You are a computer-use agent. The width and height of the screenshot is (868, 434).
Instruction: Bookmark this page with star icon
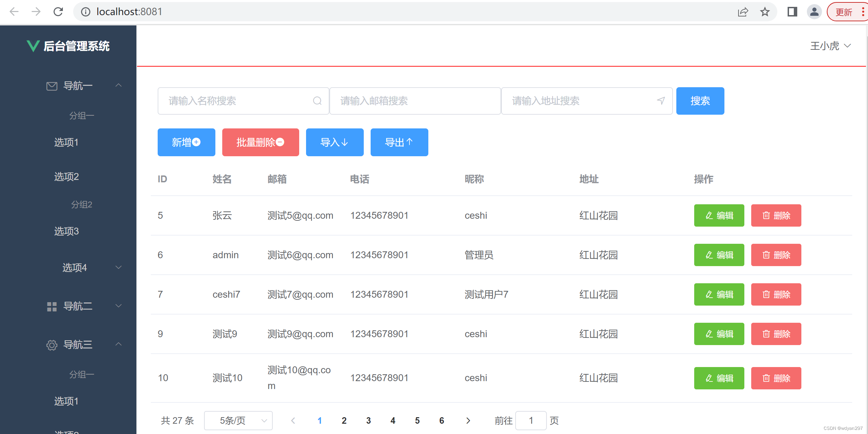(x=765, y=12)
